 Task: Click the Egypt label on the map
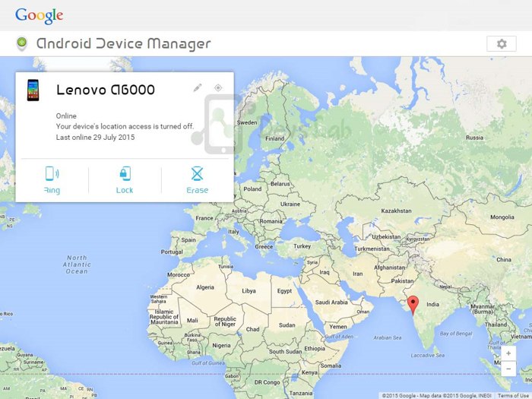point(284,291)
